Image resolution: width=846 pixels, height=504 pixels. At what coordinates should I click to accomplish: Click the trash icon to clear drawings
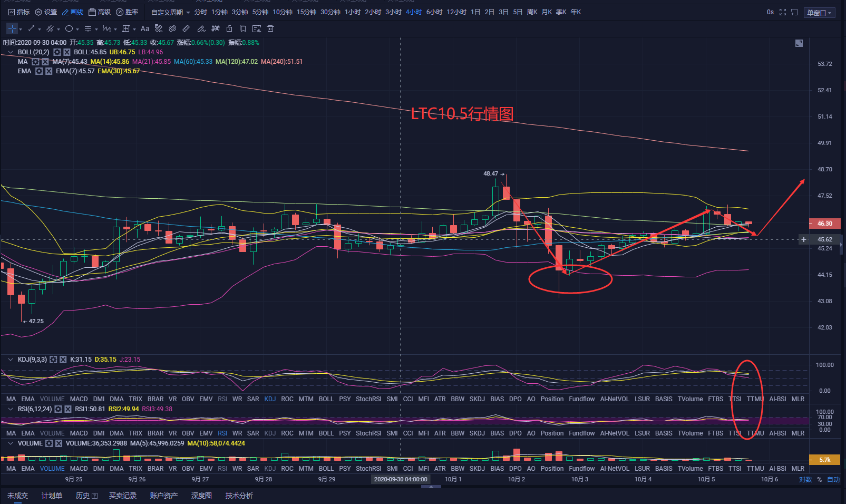click(x=270, y=28)
